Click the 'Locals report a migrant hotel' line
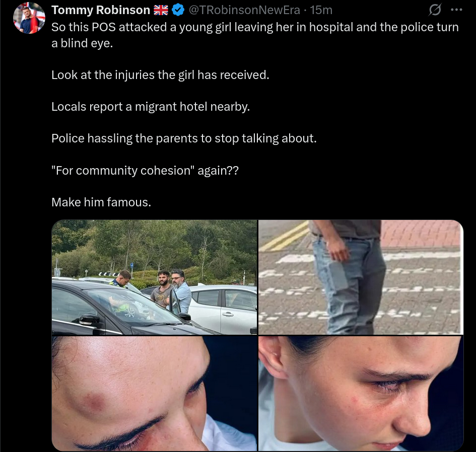 [151, 107]
